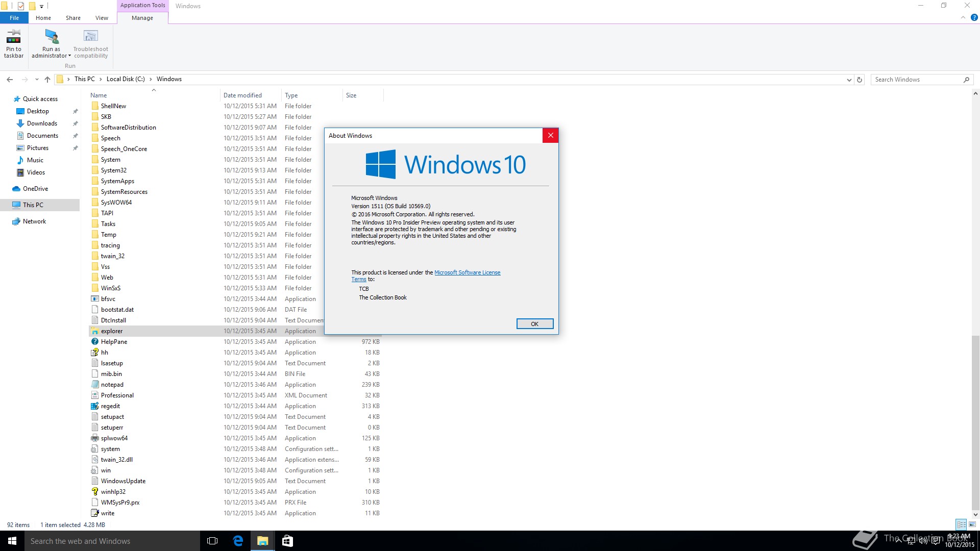Click OK in About Windows dialog
The width and height of the screenshot is (980, 551).
click(x=534, y=324)
